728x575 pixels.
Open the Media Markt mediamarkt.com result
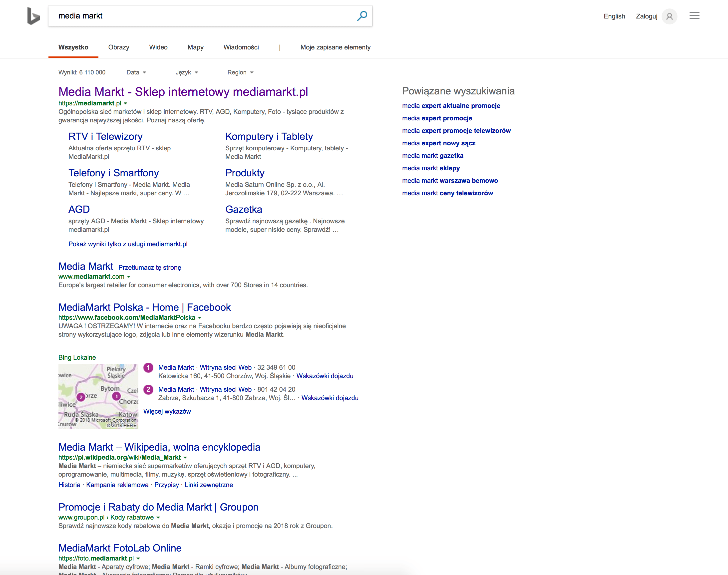86,266
